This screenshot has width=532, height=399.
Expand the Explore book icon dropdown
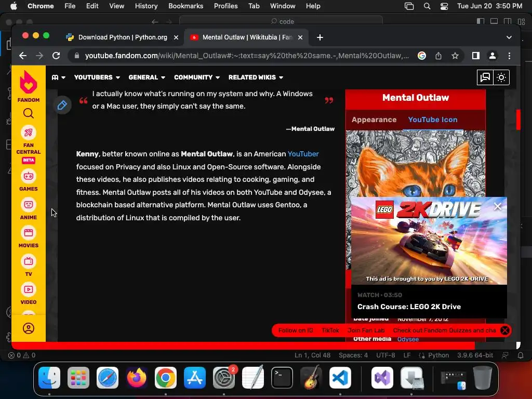click(x=58, y=77)
